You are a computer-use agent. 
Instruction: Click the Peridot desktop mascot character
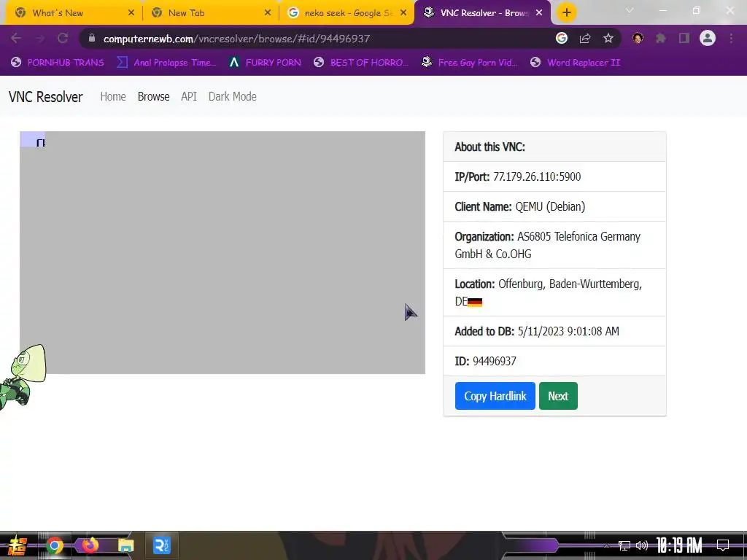[23, 376]
